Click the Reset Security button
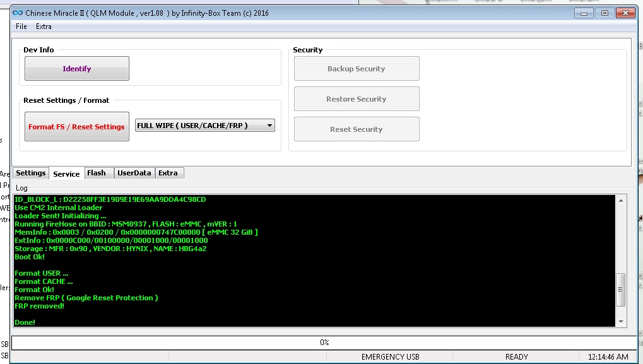 (357, 129)
